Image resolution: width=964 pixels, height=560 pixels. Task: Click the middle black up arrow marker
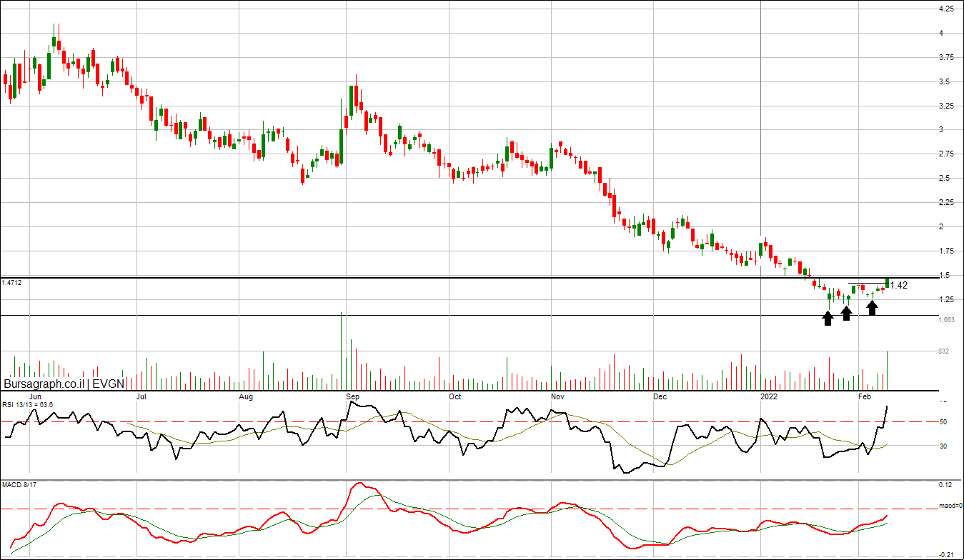(846, 313)
